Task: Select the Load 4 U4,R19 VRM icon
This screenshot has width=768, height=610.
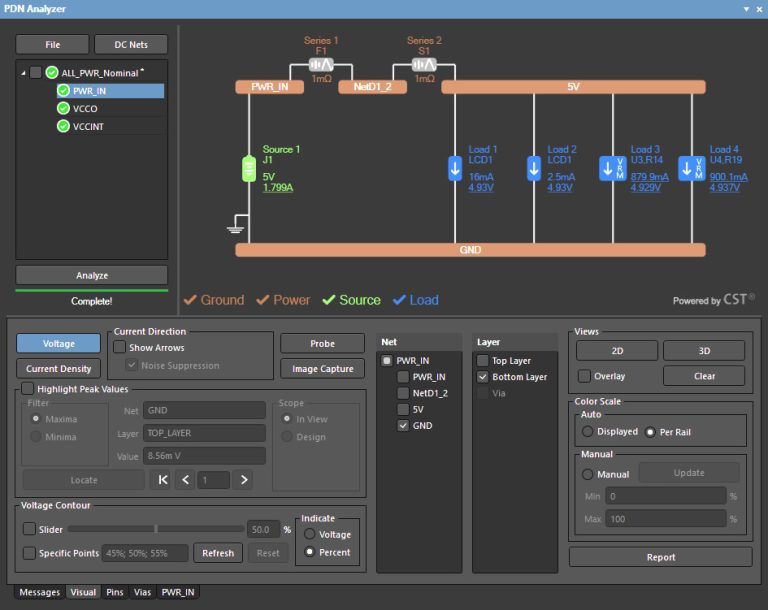Action: 692,168
